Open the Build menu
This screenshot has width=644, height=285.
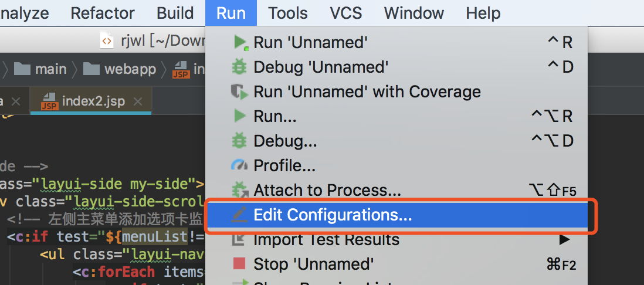point(175,13)
